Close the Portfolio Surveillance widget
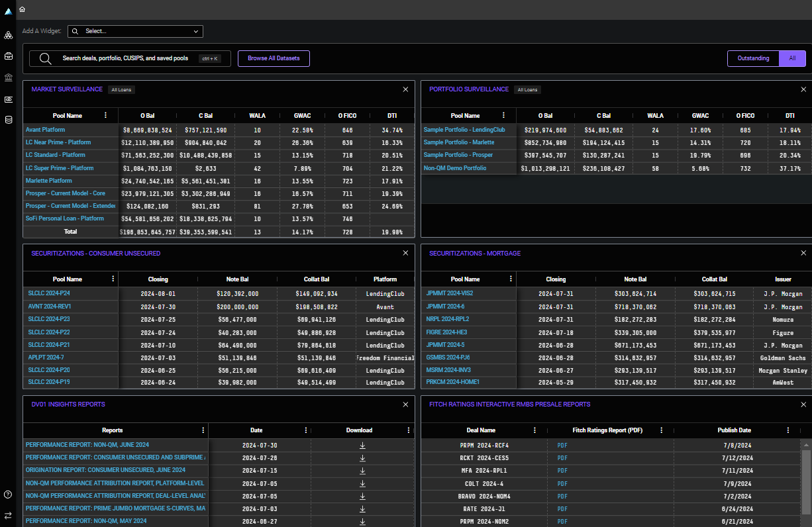The image size is (812, 527). pyautogui.click(x=803, y=89)
